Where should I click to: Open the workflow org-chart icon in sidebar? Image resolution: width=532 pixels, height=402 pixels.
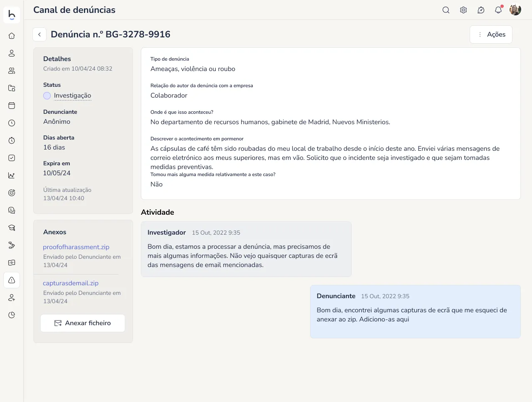(12, 245)
